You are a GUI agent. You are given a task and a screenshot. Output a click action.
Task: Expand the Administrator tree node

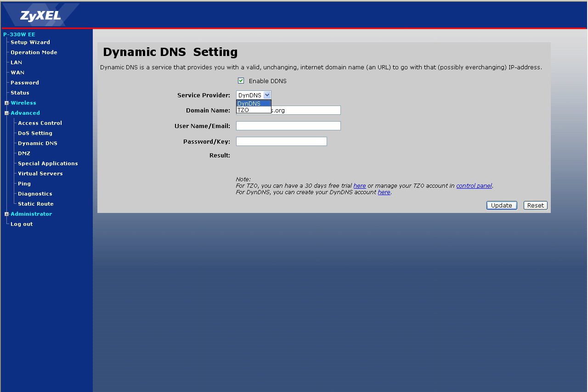(7, 214)
